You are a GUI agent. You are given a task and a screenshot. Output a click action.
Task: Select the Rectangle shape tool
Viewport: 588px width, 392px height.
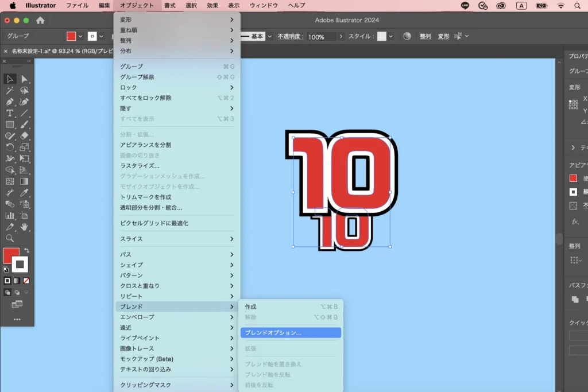point(10,125)
